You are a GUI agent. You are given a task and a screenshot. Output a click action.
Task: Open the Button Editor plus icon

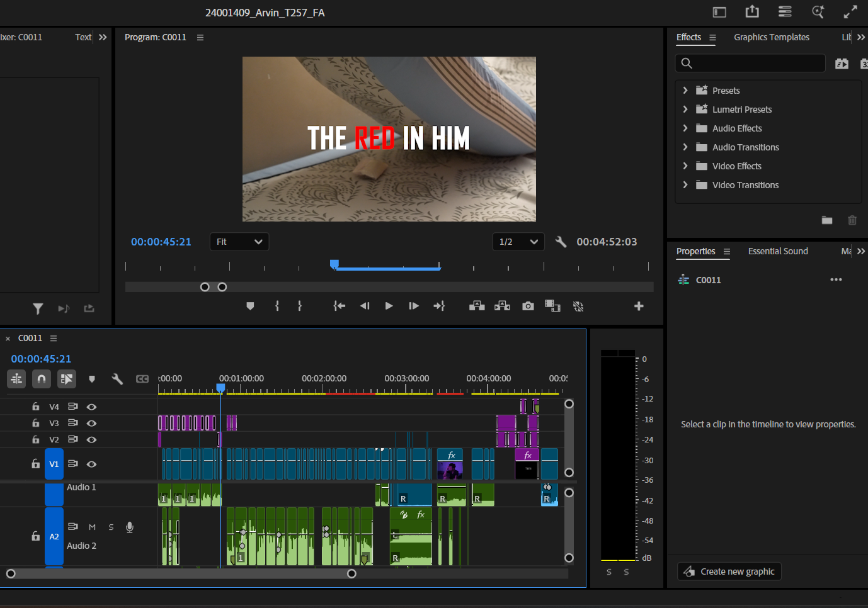pyautogui.click(x=639, y=306)
